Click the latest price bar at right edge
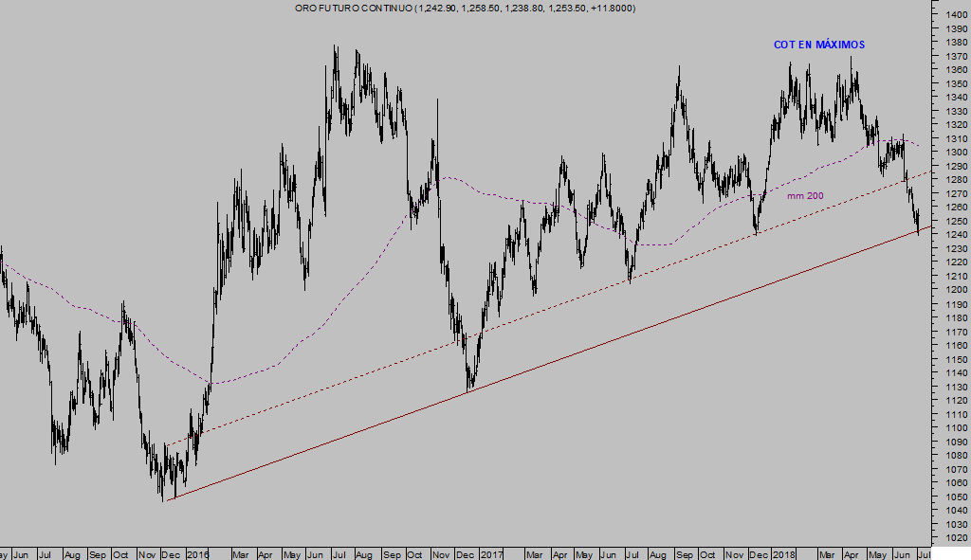Image resolution: width=971 pixels, height=560 pixels. (x=918, y=226)
